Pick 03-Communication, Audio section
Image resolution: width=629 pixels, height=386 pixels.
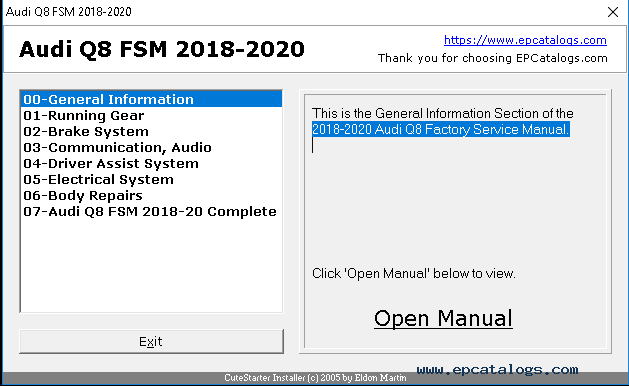(151, 147)
